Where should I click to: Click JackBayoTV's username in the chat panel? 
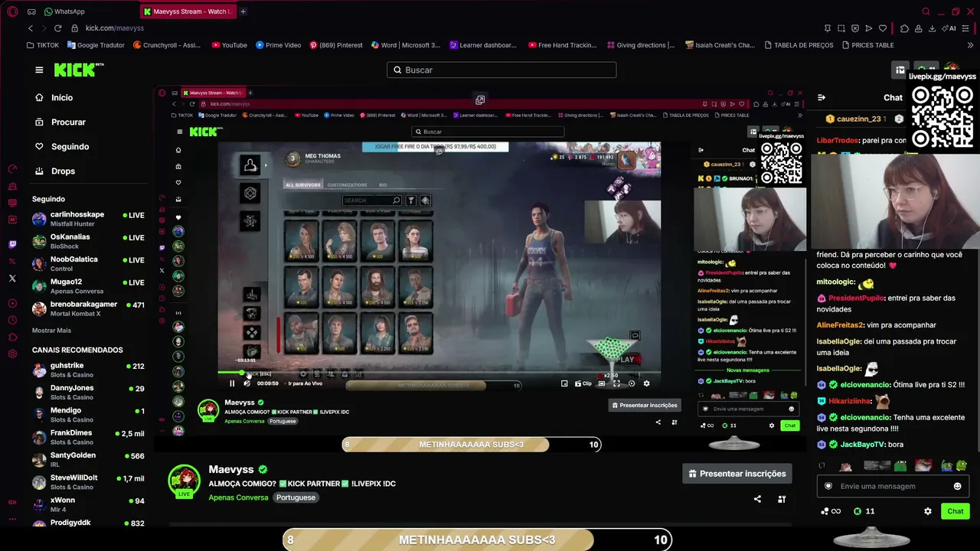(x=862, y=445)
